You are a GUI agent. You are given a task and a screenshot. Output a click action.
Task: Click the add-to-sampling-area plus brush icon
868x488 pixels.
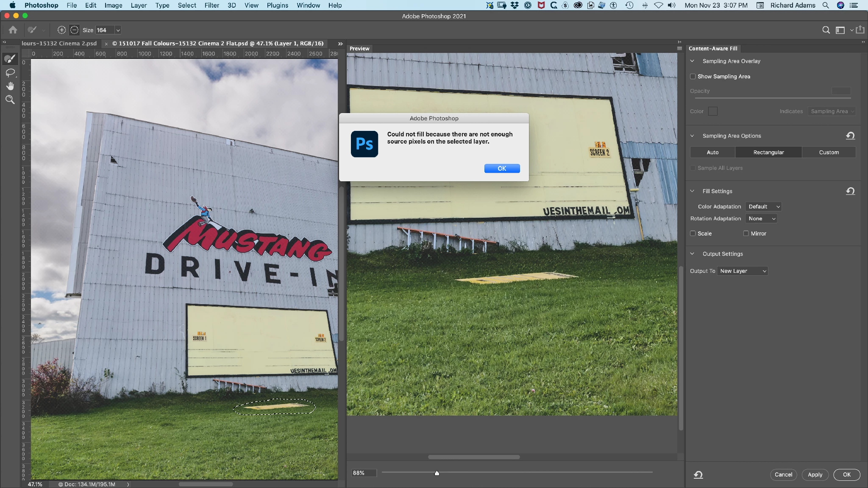pos(61,30)
